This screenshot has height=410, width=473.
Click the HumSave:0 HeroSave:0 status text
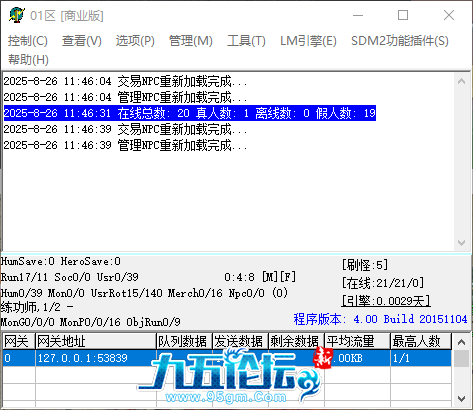tap(61, 261)
